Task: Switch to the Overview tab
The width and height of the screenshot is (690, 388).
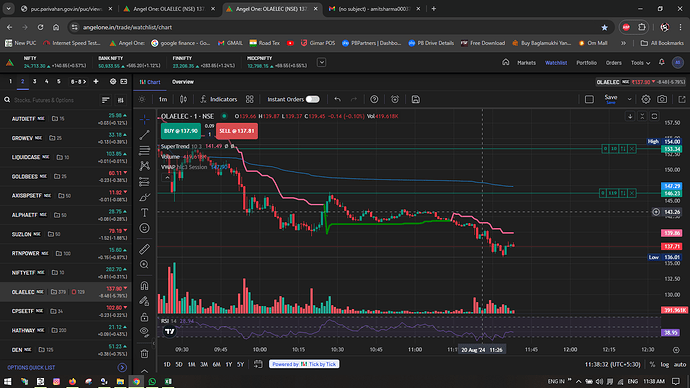Action: click(x=183, y=82)
